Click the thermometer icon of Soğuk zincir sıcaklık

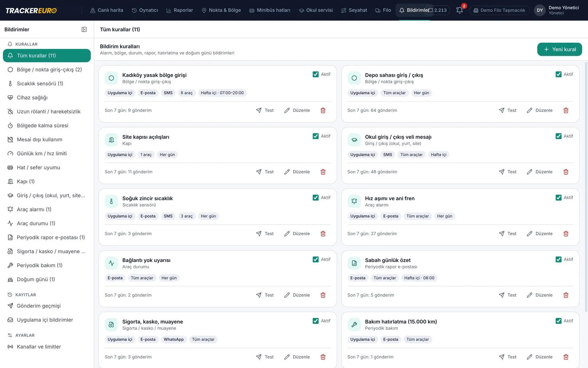[111, 201]
